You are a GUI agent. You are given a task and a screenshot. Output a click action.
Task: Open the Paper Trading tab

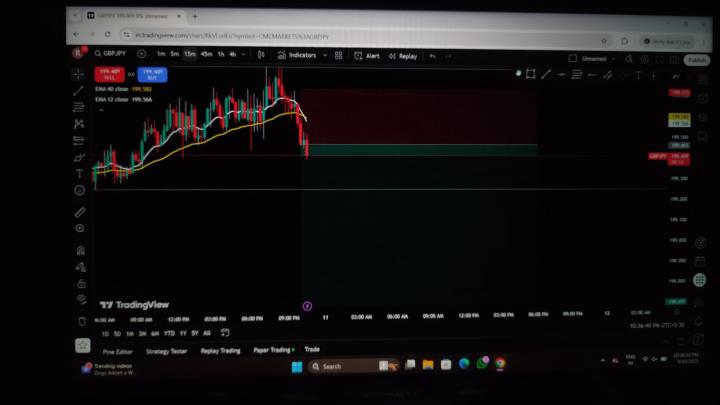[x=274, y=350]
